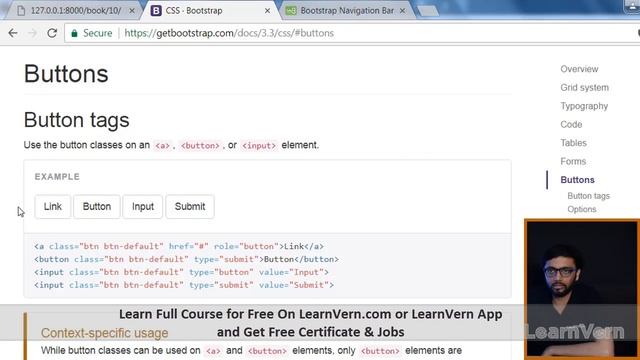The width and height of the screenshot is (640, 360).
Task: Click the browser back arrow
Action: [x=13, y=33]
